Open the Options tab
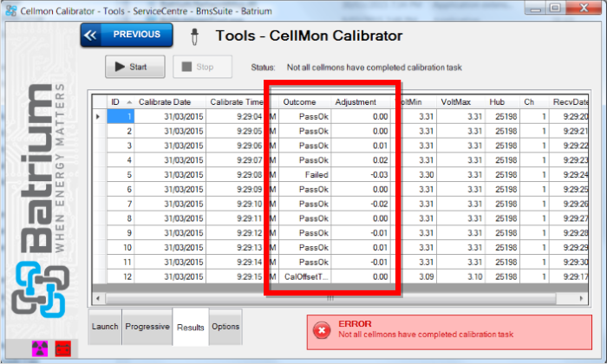Screen dimensions: 607x364 pos(225,327)
